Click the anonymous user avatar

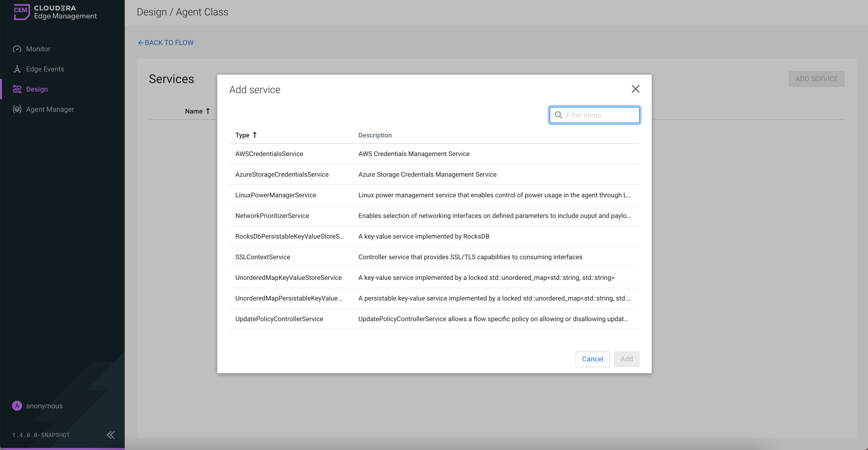click(x=17, y=405)
